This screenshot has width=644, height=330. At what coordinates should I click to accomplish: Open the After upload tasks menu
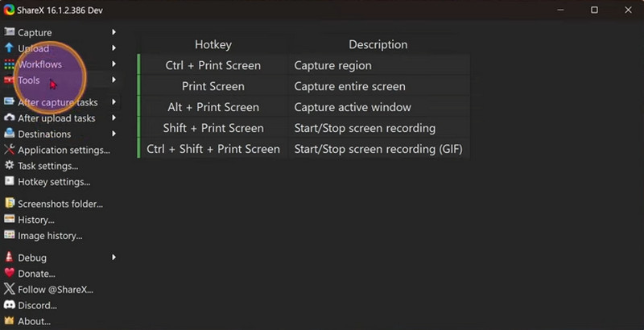56,118
